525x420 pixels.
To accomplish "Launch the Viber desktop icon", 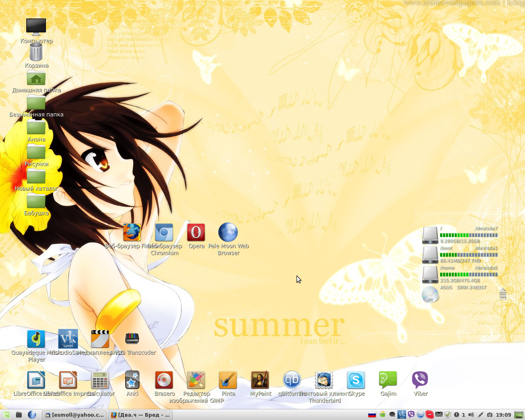I will click(420, 380).
